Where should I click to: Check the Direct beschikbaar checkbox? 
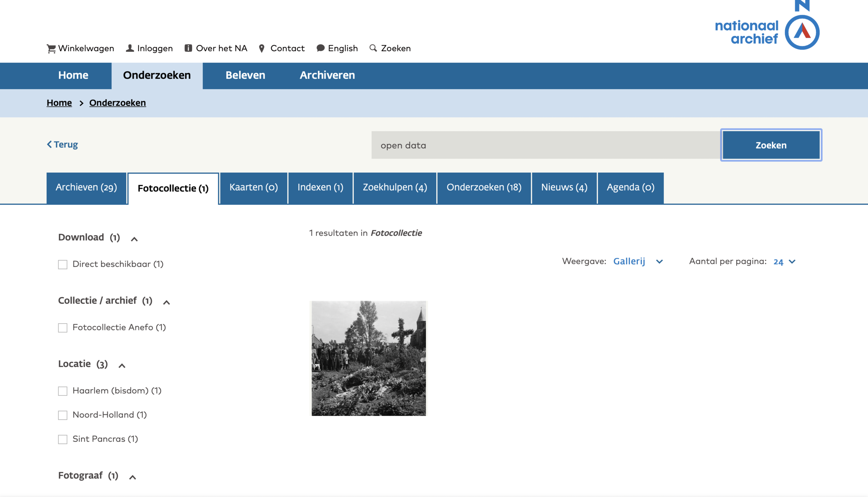[x=63, y=264]
